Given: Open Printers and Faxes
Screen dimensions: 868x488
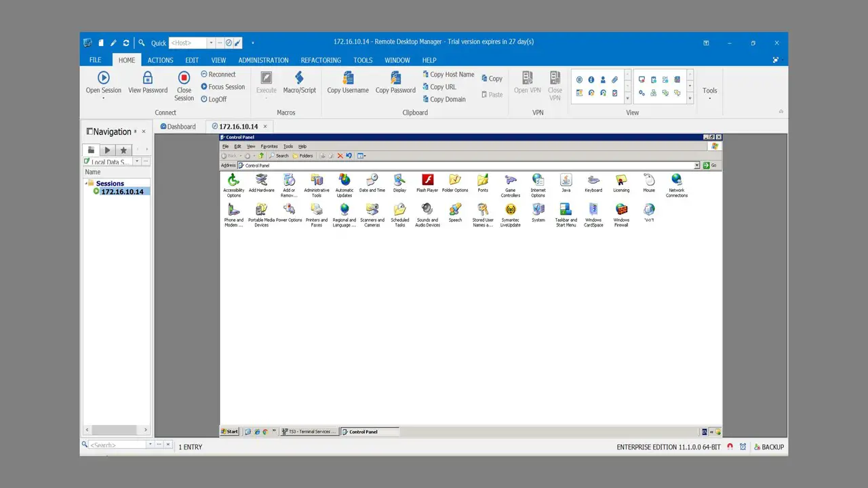Looking at the screenshot, I should point(317,215).
